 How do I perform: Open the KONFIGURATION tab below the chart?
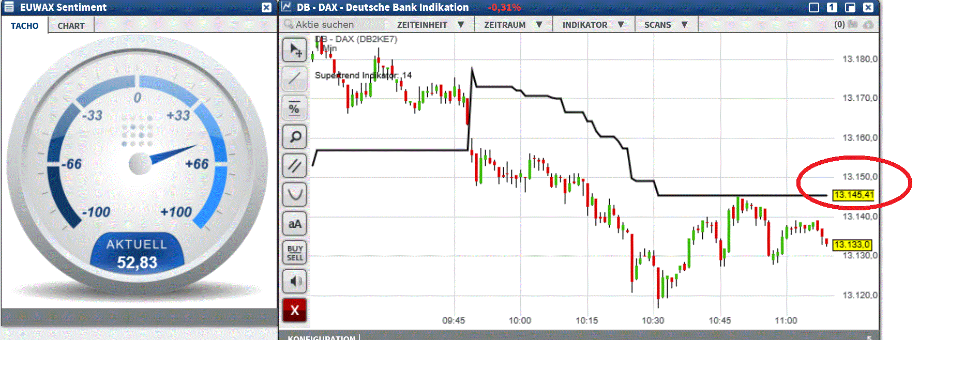pyautogui.click(x=321, y=338)
